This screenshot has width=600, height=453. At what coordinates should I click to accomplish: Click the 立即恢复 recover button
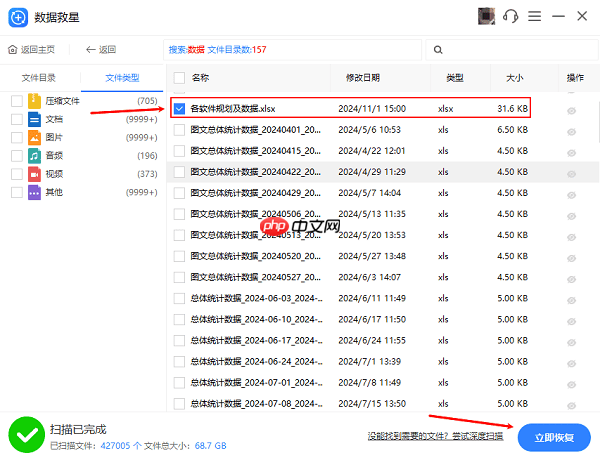click(554, 437)
